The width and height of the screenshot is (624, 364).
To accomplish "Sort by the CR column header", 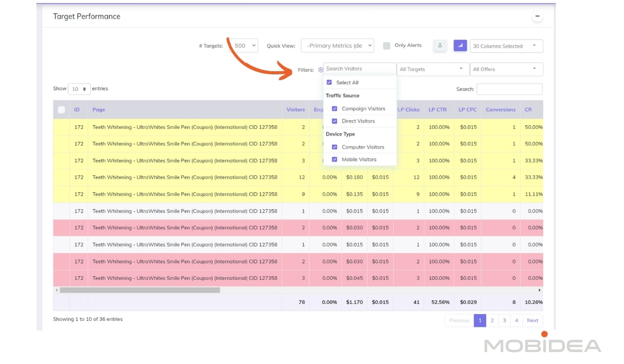I will click(x=531, y=110).
